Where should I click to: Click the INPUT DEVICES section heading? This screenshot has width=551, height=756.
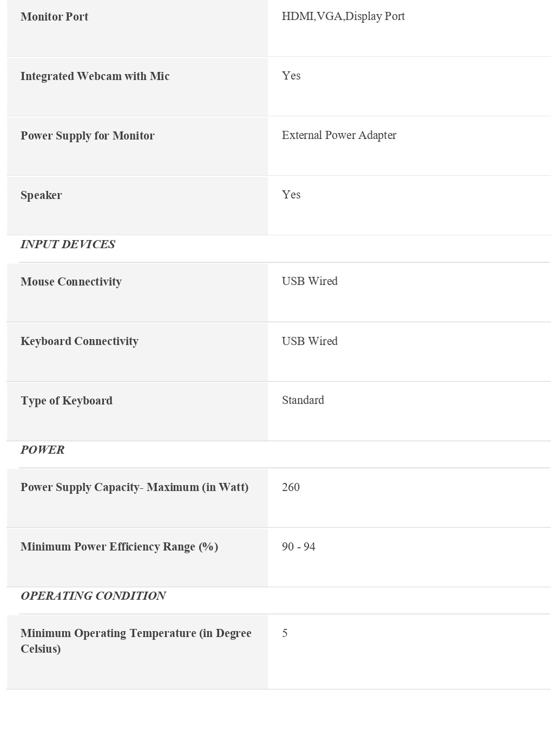point(68,244)
